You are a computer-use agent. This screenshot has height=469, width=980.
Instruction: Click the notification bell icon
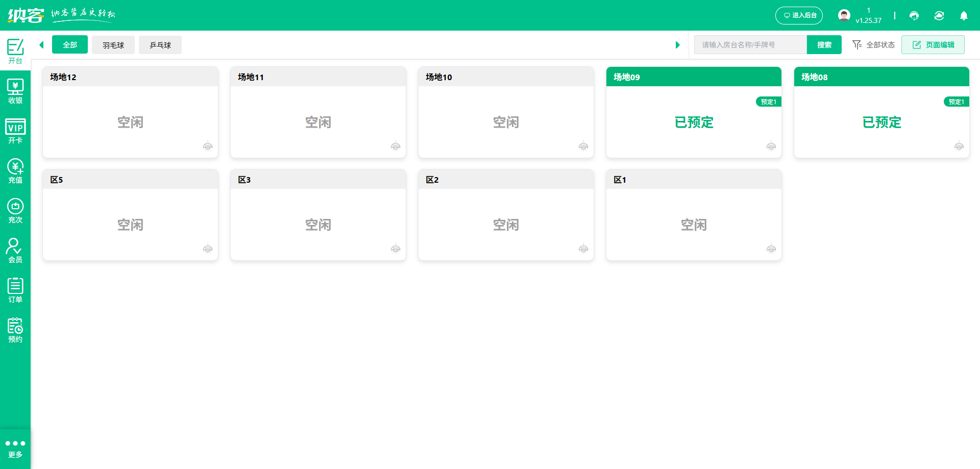tap(964, 16)
